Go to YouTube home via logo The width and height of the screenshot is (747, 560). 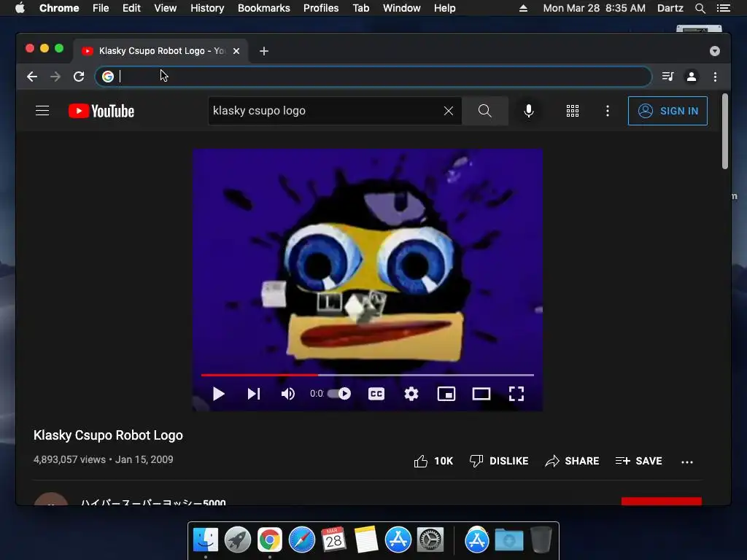(x=101, y=111)
